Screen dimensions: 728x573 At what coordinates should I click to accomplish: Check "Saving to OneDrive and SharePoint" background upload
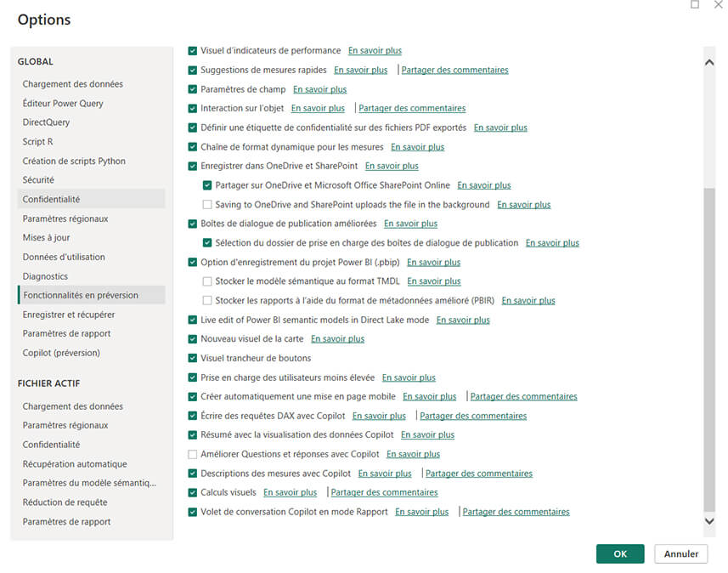(x=207, y=204)
